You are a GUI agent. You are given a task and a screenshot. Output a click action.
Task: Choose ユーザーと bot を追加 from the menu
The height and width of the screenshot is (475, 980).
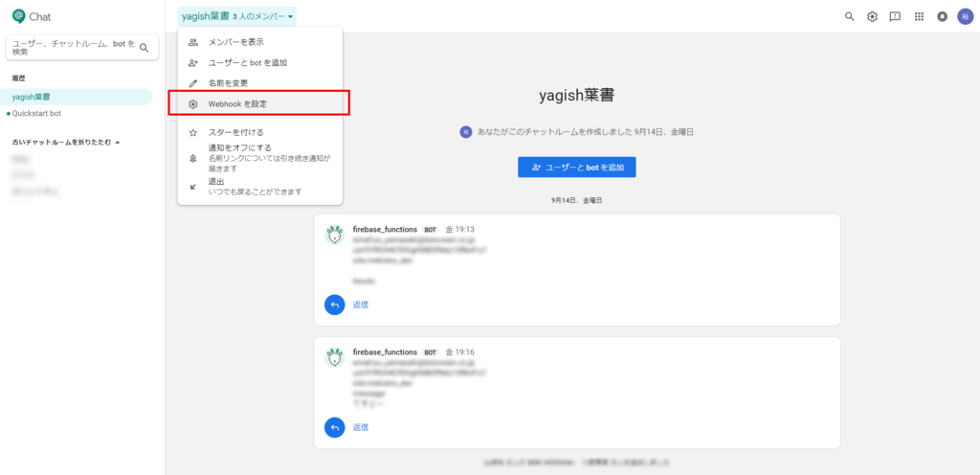(260, 62)
